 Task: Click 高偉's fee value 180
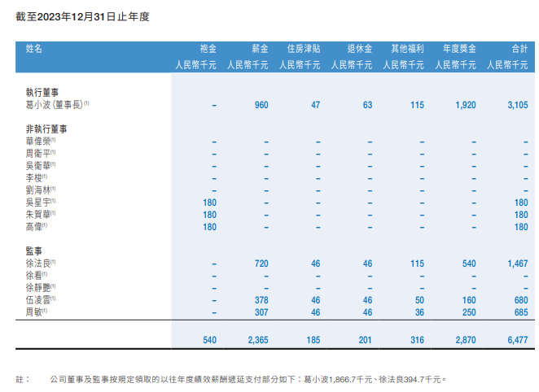tap(209, 227)
